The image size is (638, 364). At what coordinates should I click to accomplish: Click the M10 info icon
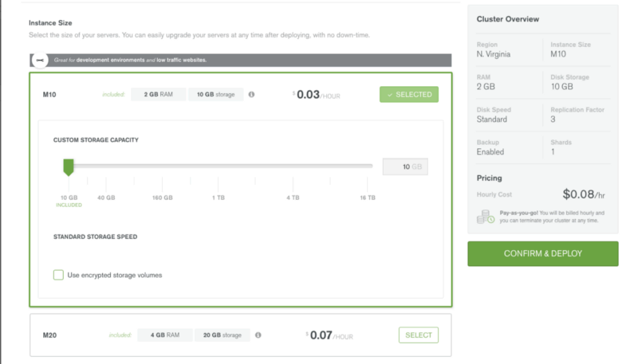pos(251,94)
